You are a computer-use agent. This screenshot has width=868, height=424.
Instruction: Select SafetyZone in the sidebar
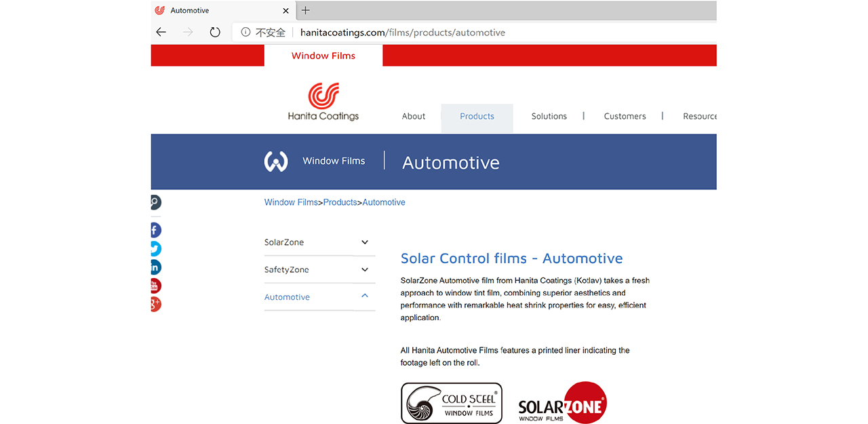tap(286, 269)
